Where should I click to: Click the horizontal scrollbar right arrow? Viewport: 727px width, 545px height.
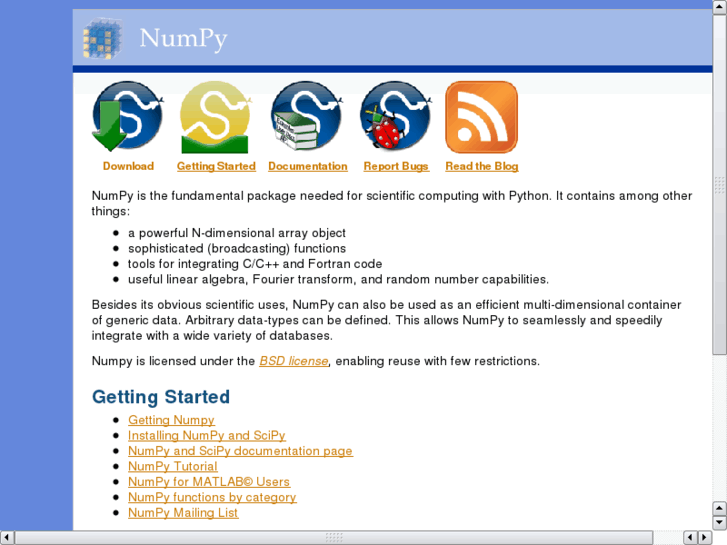coord(705,538)
